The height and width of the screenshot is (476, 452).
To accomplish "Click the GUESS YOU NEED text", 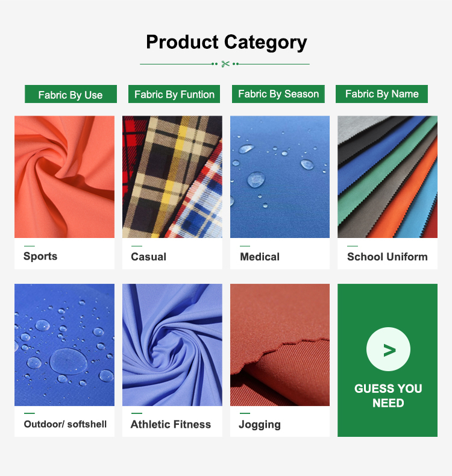I will 388,396.
